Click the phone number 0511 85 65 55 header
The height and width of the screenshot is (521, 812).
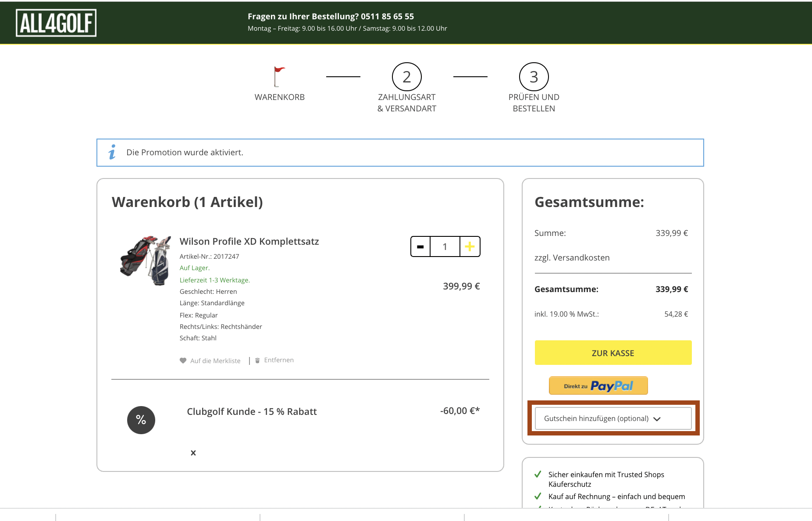pyautogui.click(x=387, y=16)
